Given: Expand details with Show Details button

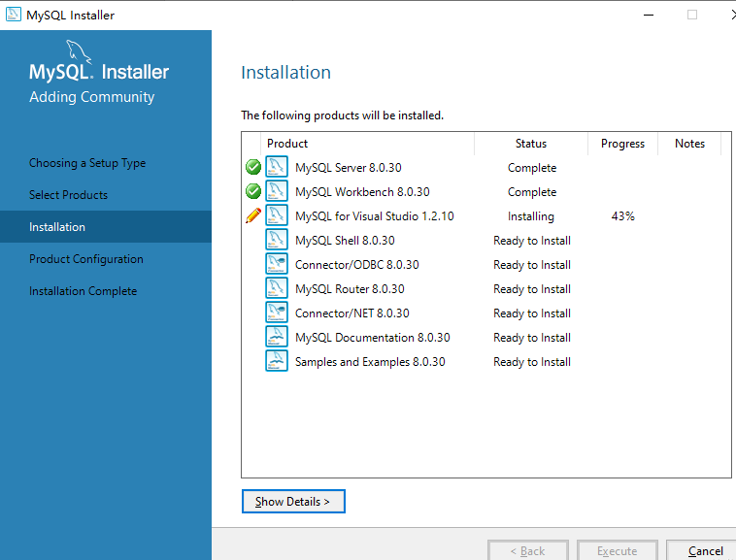Looking at the screenshot, I should click(x=293, y=502).
